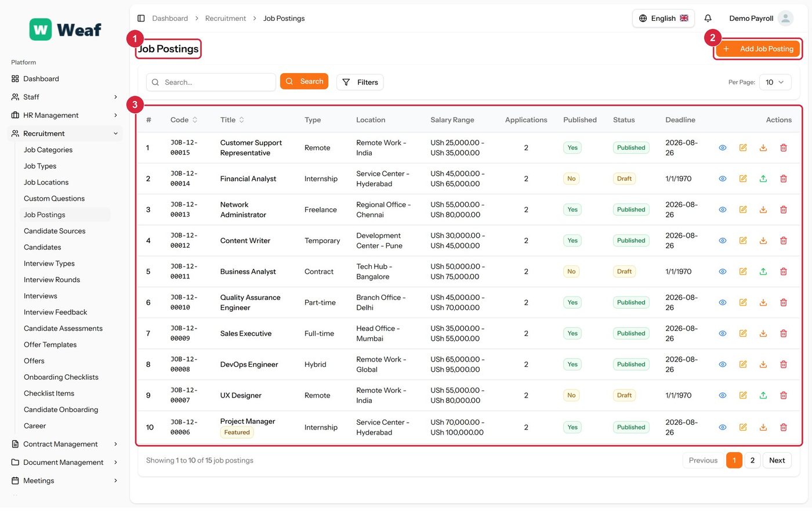View eye icon for Network Administrator
The width and height of the screenshot is (812, 513).
pos(723,209)
